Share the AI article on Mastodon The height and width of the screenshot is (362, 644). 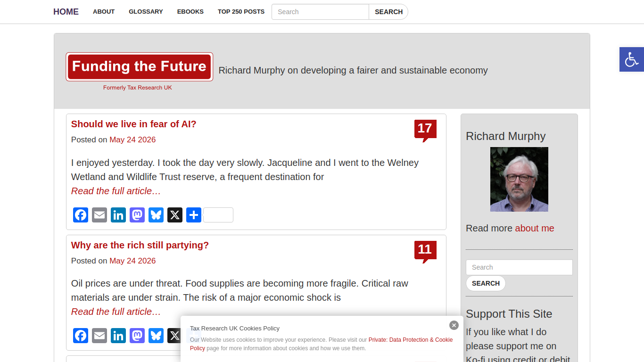tap(137, 215)
